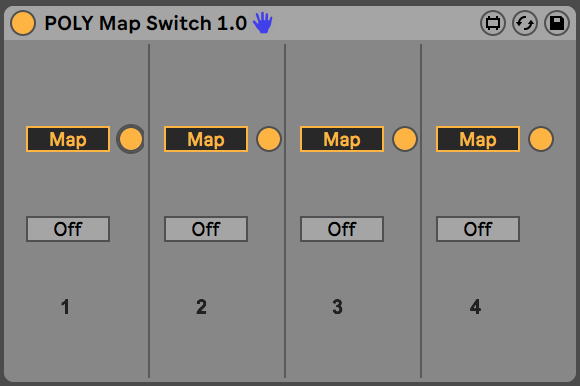This screenshot has width=580, height=386.
Task: Save device preset with the disk icon
Action: tap(557, 23)
